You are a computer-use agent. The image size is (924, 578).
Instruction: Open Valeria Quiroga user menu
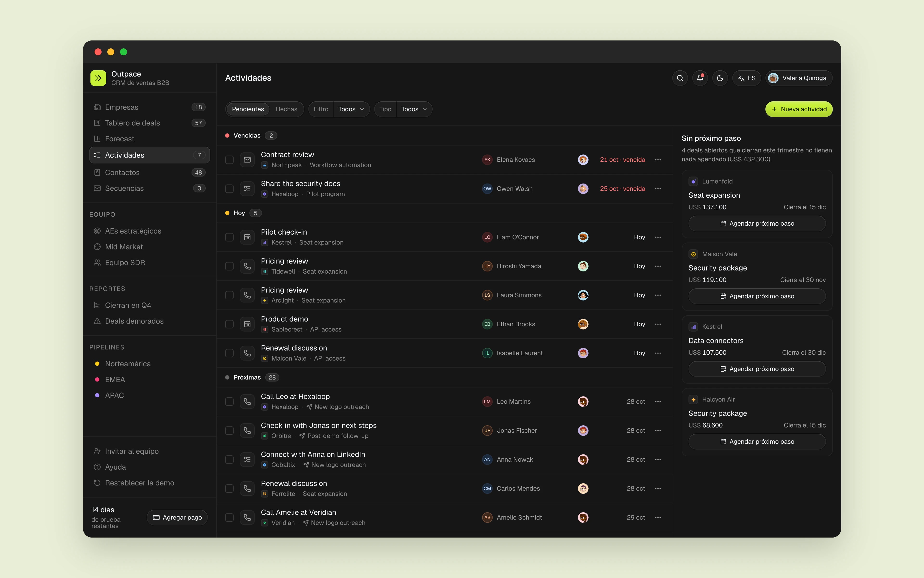(799, 78)
